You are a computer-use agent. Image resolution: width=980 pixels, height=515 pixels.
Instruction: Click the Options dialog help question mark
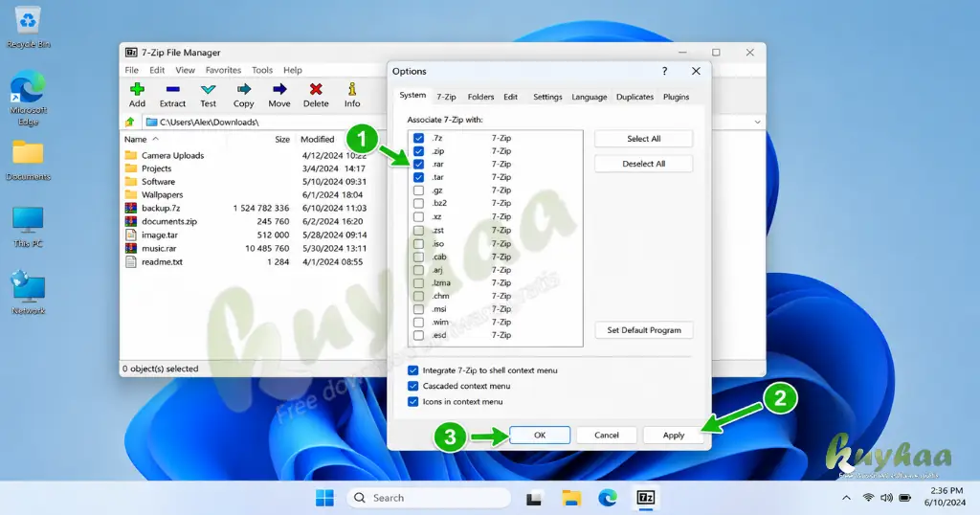[664, 71]
